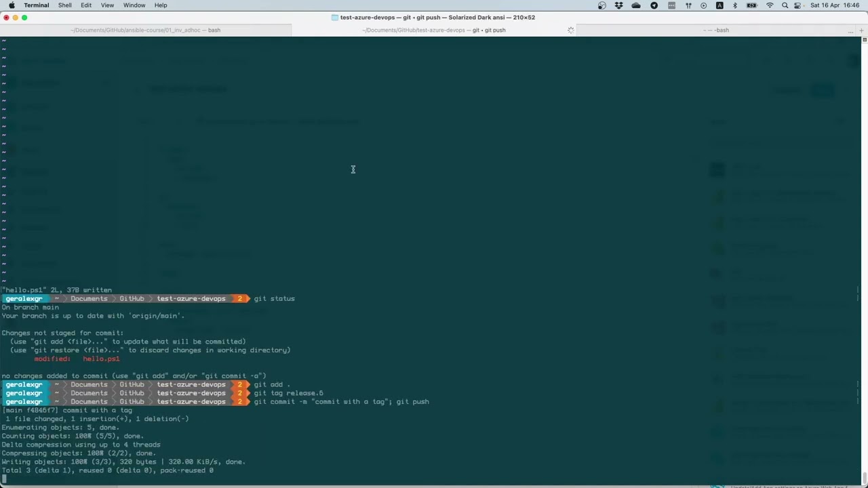Click 'test-azure-devops' segment in git status prompt
The image size is (868, 488).
(191, 299)
